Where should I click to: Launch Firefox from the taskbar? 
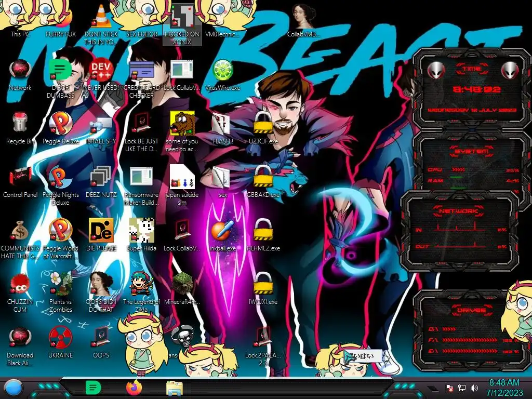(134, 388)
